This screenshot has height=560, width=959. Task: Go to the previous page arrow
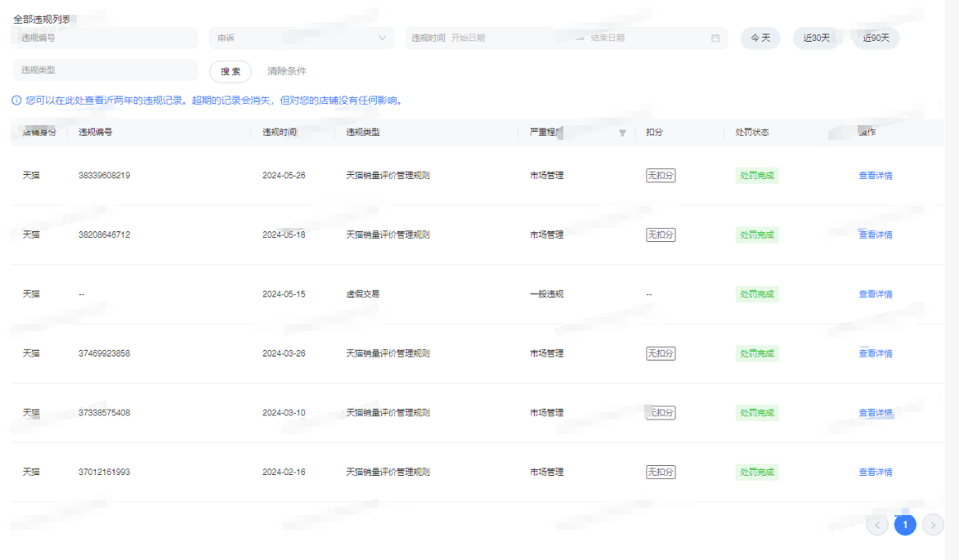pyautogui.click(x=877, y=525)
